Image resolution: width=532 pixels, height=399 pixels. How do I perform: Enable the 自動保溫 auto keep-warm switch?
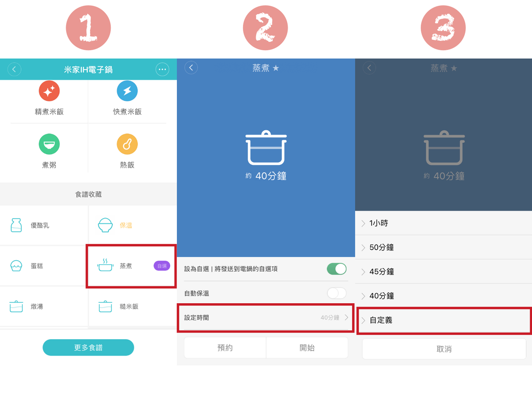(x=336, y=293)
